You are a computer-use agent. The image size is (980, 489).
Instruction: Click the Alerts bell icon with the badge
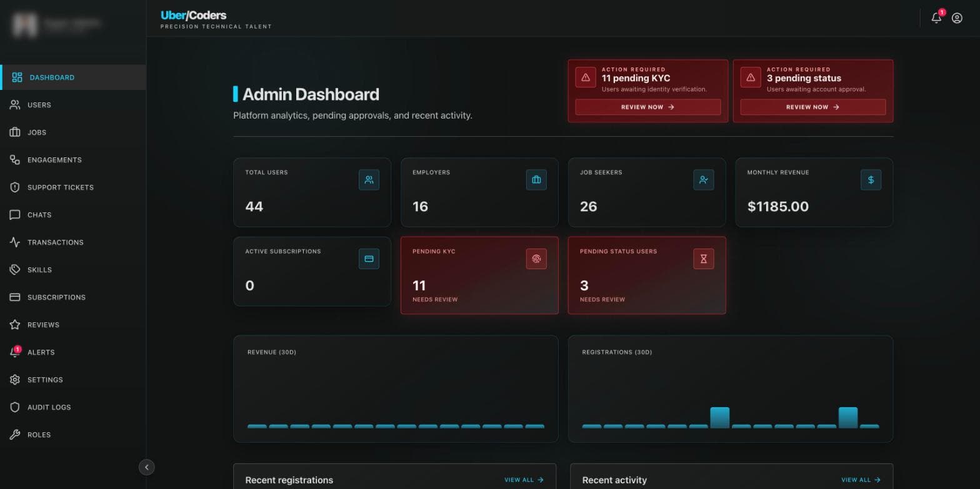pyautogui.click(x=15, y=352)
